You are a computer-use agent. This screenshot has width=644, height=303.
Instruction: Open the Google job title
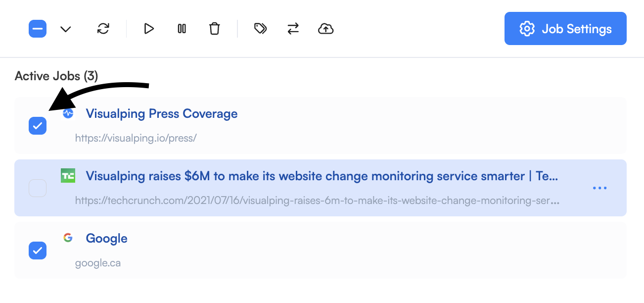107,239
